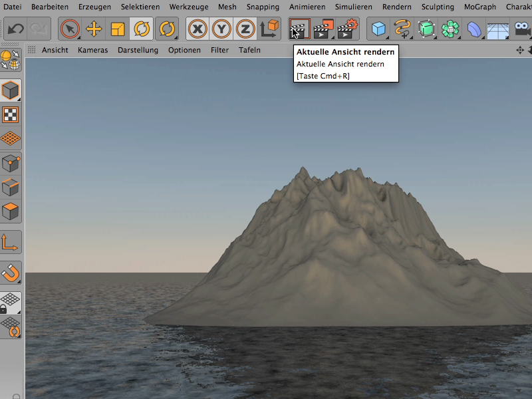Open the Kameras viewport menu
This screenshot has height=399, width=532.
[92, 50]
